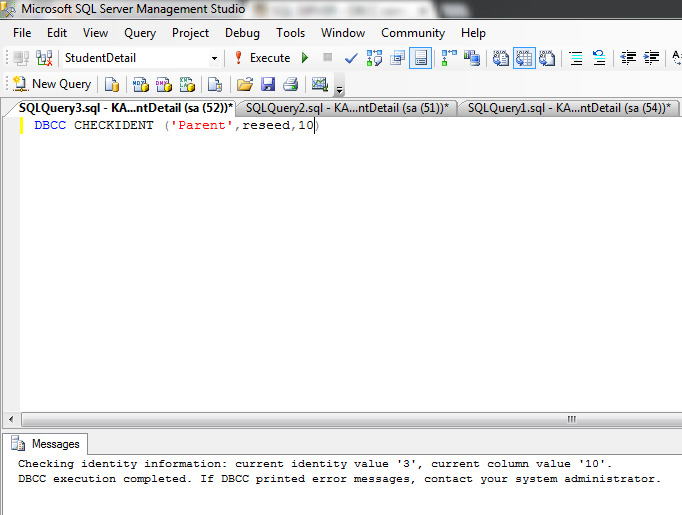Click the Change Connection icon

[x=44, y=58]
